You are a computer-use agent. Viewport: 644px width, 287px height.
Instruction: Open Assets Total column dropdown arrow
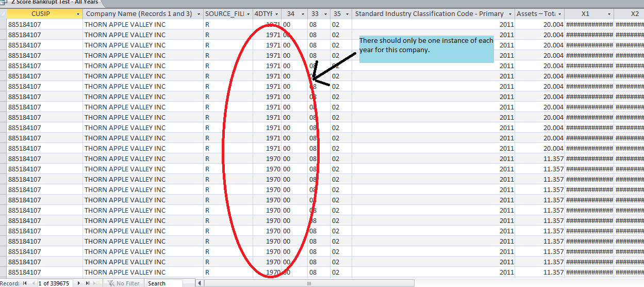(560, 14)
